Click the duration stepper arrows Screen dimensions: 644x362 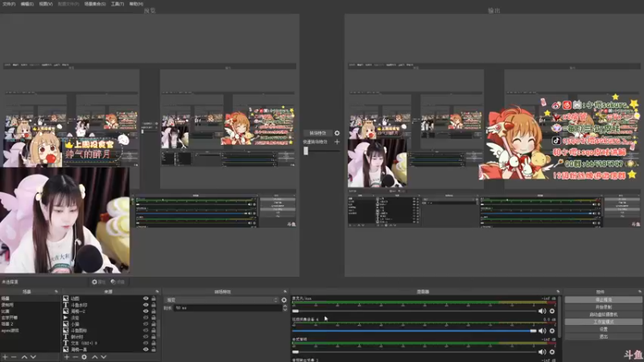coord(285,308)
